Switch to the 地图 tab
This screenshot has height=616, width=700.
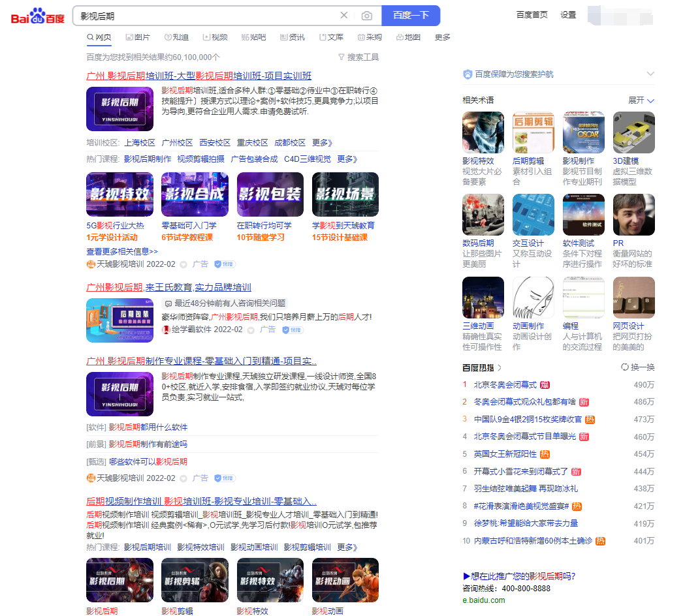(409, 37)
